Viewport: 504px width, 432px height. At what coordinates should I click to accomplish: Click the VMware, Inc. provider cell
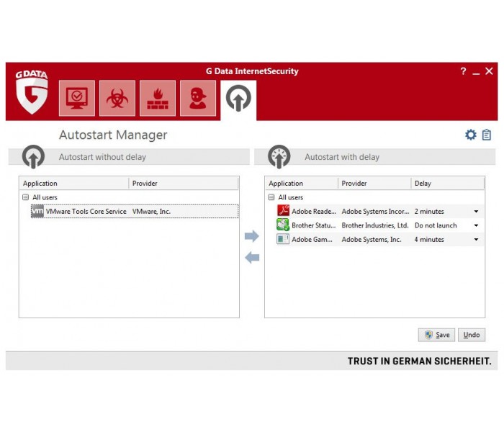[151, 212]
